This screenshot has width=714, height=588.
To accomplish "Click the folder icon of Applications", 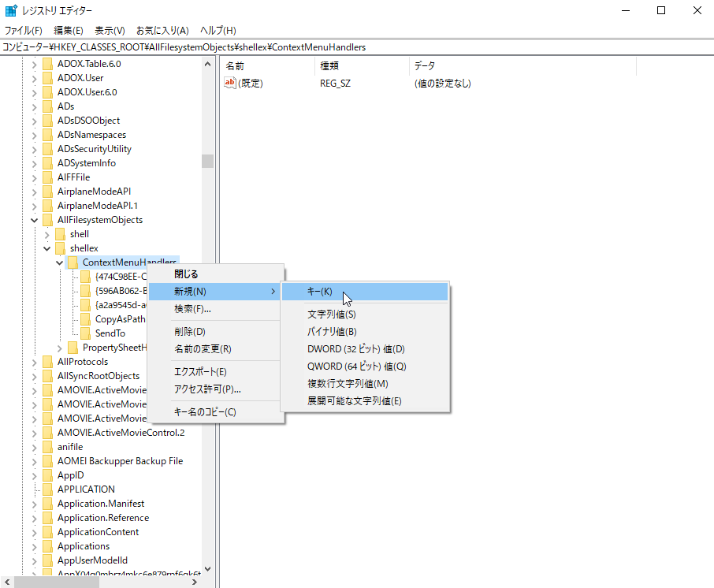I will click(48, 546).
